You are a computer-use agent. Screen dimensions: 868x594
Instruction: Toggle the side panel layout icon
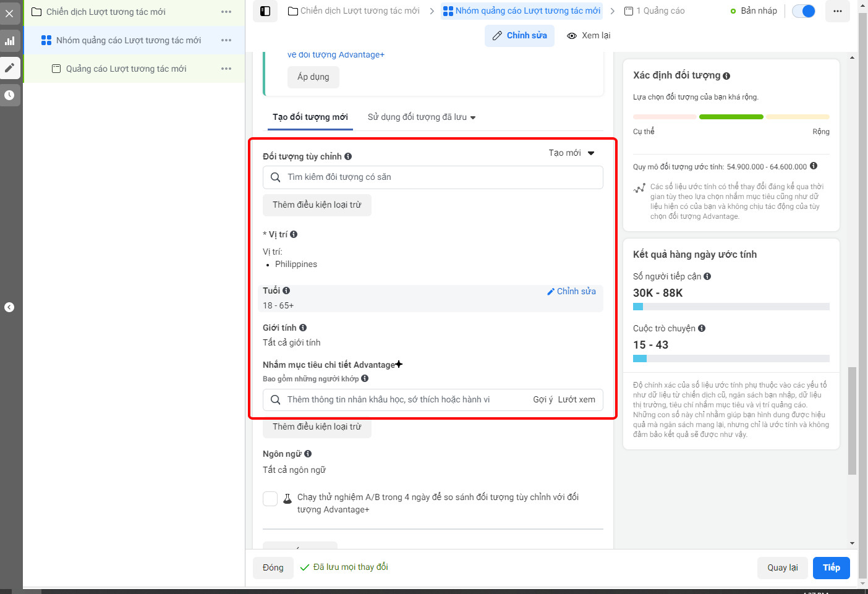click(265, 11)
